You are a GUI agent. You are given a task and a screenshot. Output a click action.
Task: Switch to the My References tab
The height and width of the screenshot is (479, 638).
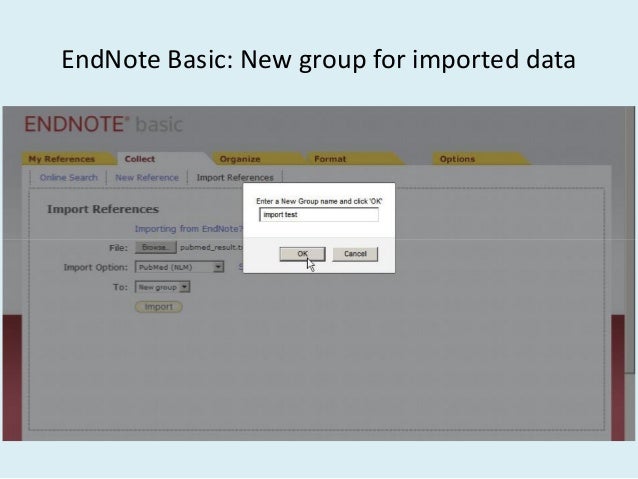[62, 159]
